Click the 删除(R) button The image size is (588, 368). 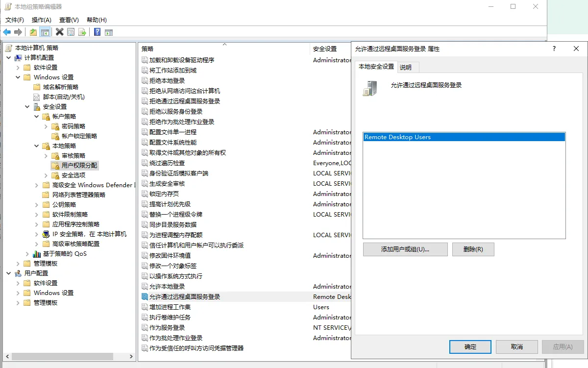click(x=473, y=249)
